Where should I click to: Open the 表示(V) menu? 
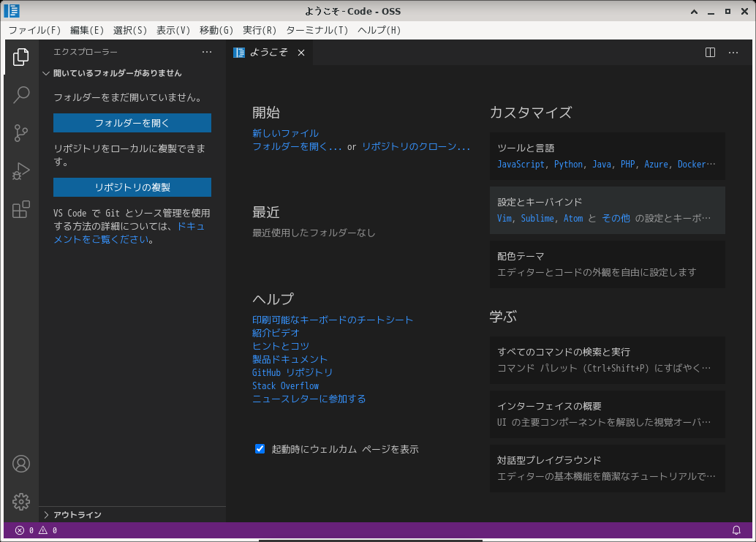[173, 31]
